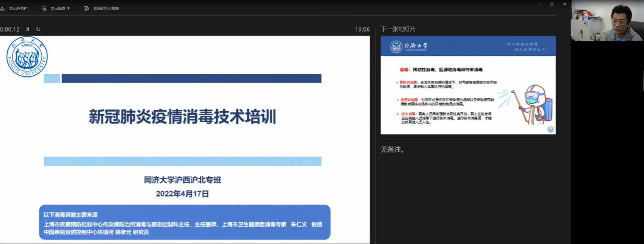This screenshot has width=644, height=244.
Task: Click the 19:06 current clock display
Action: (x=362, y=29)
